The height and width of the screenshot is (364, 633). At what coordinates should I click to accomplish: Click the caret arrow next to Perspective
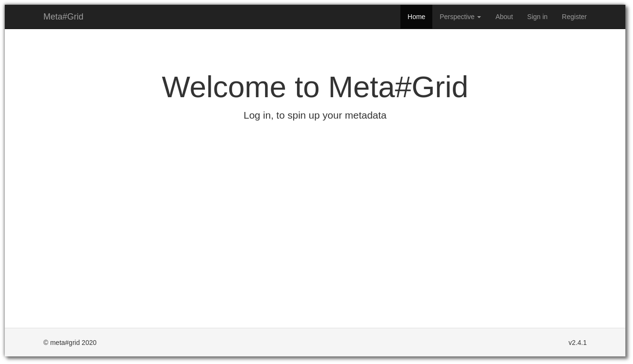tap(479, 17)
